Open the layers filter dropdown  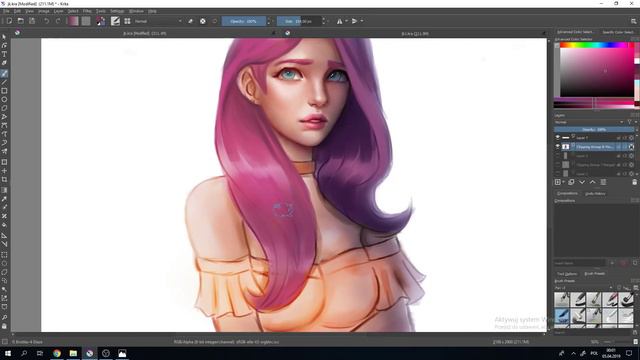(630, 122)
